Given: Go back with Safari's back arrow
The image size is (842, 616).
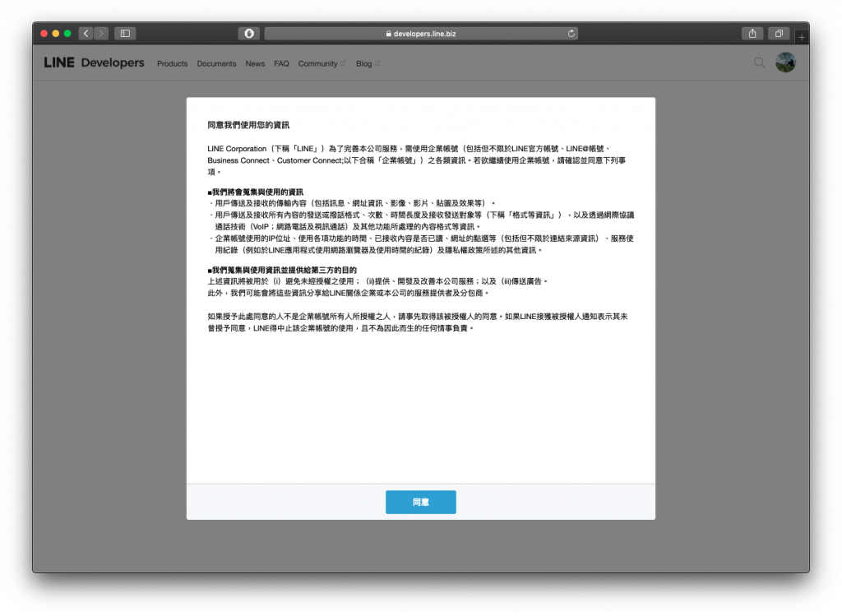Looking at the screenshot, I should click(86, 33).
